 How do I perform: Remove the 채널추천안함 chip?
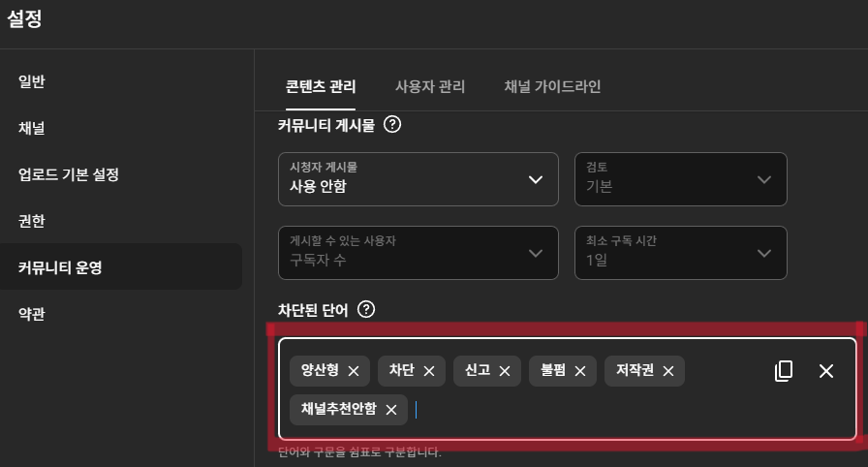click(x=391, y=410)
